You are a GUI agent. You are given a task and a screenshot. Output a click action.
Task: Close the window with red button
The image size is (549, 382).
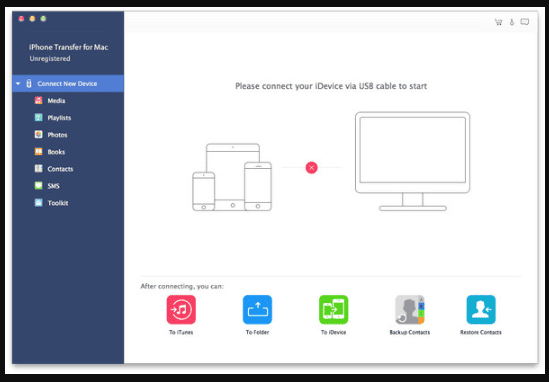click(x=21, y=19)
